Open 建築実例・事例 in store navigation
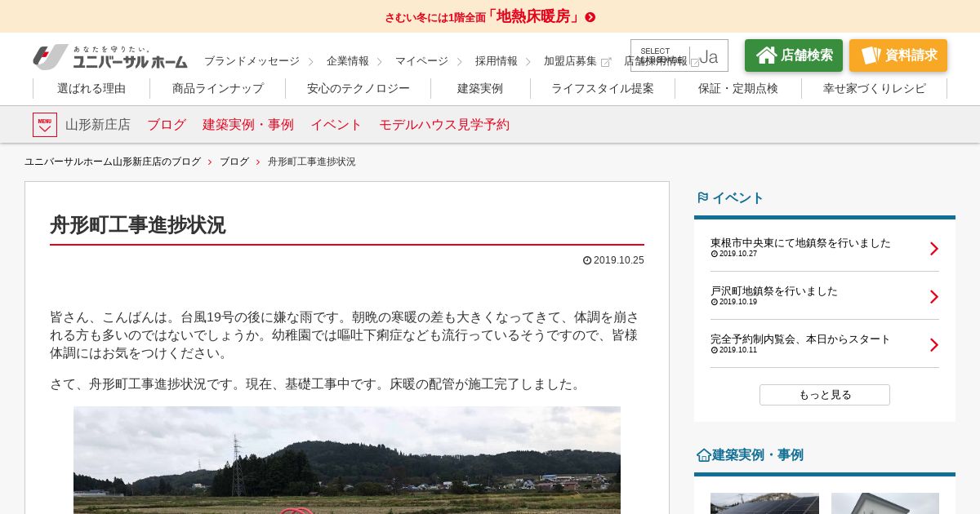This screenshot has height=514, width=980. point(248,125)
